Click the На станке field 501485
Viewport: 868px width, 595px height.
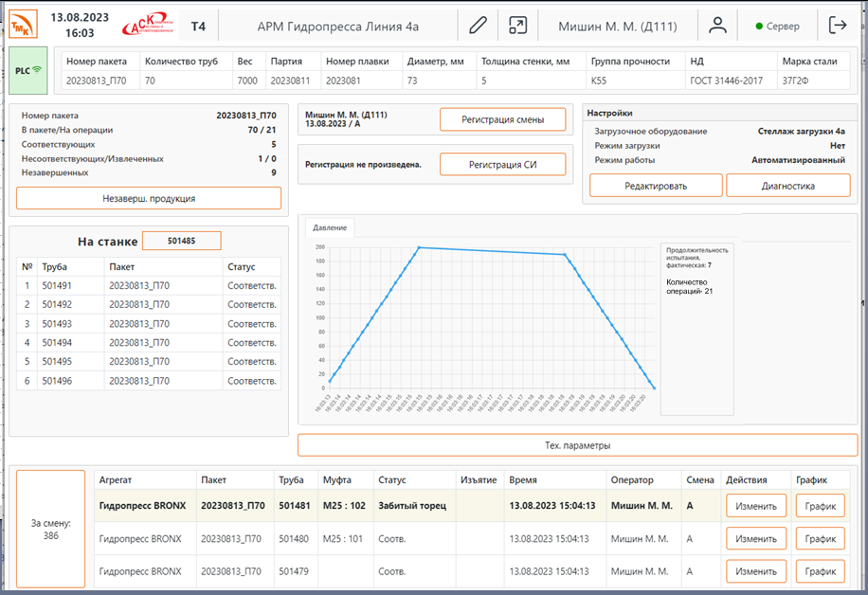point(181,241)
